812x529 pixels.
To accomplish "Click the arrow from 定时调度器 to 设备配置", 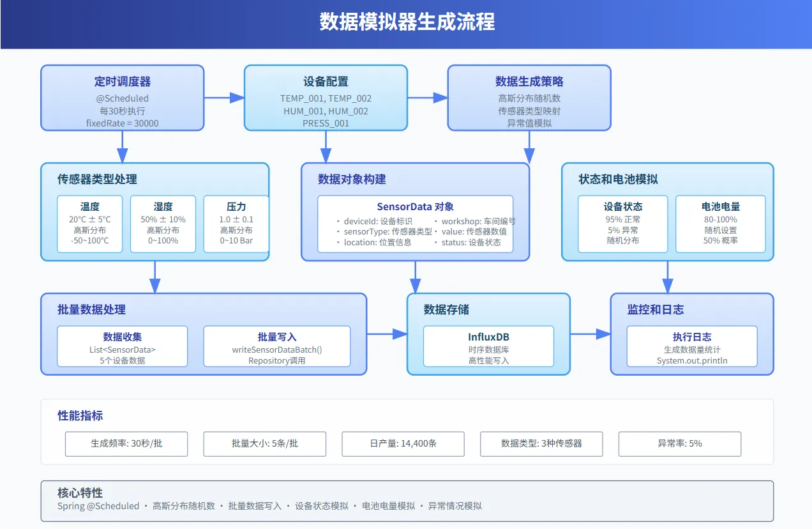I will [224, 98].
